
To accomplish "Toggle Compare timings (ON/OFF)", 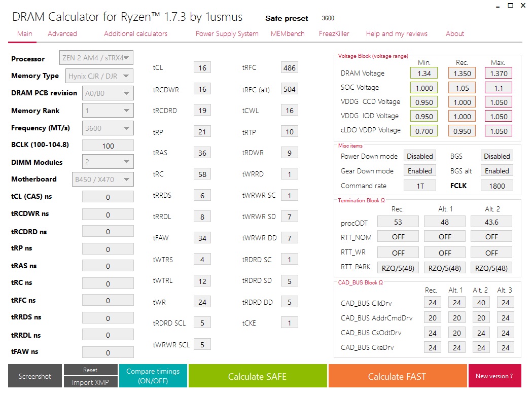I will pos(153,376).
